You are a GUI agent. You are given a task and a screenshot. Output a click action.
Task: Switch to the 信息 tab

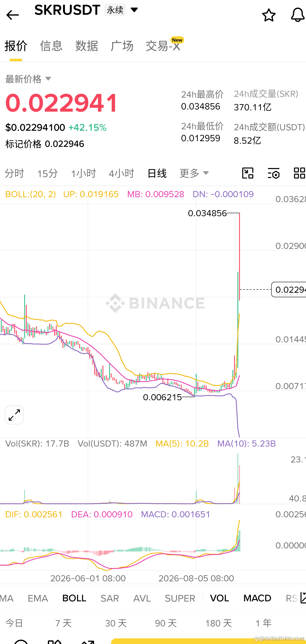51,46
